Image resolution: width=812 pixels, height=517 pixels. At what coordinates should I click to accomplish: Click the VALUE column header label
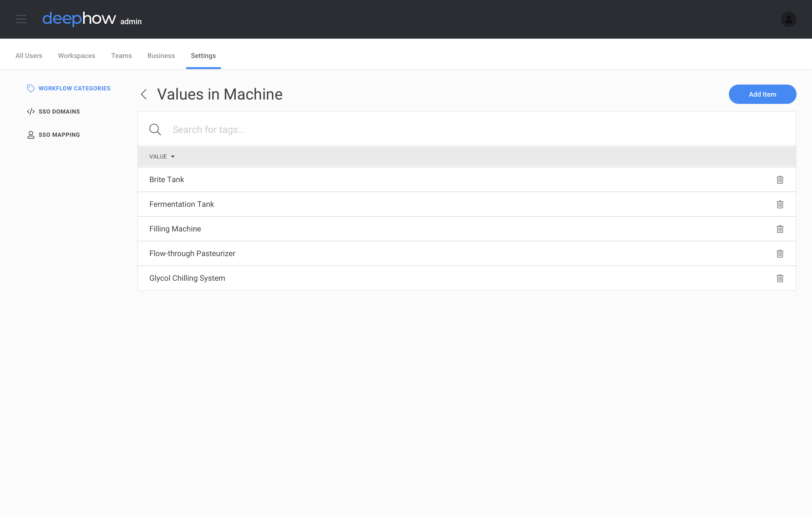click(158, 157)
